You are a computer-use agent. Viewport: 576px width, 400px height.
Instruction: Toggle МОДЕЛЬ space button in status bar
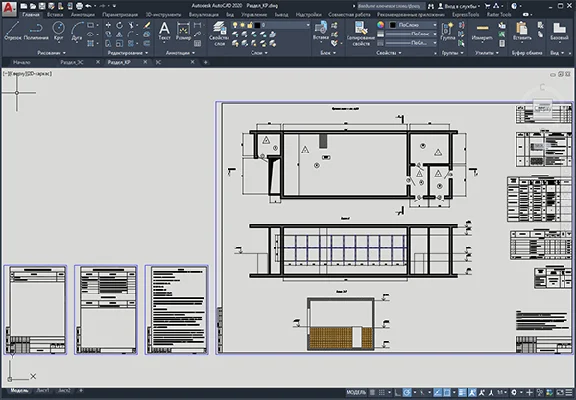coord(356,392)
